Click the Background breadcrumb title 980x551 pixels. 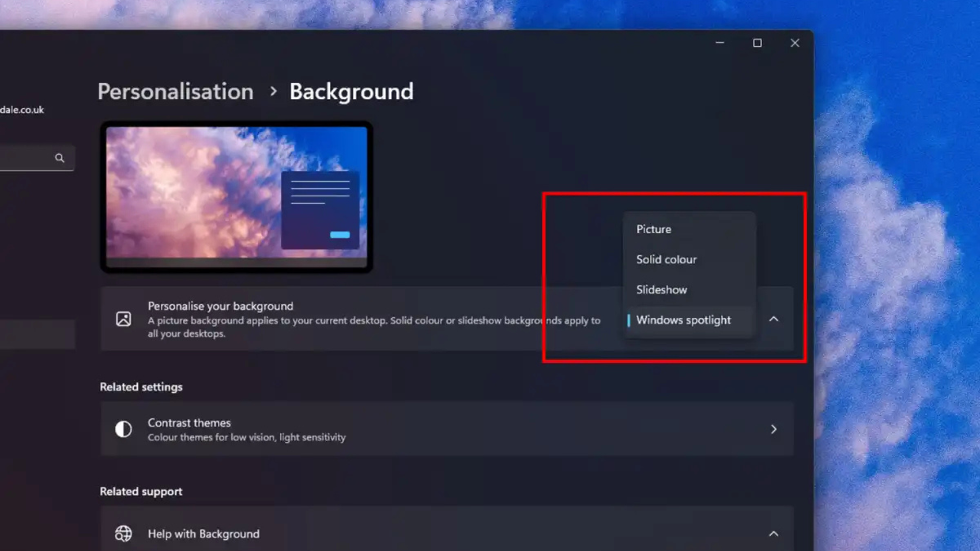[351, 92]
